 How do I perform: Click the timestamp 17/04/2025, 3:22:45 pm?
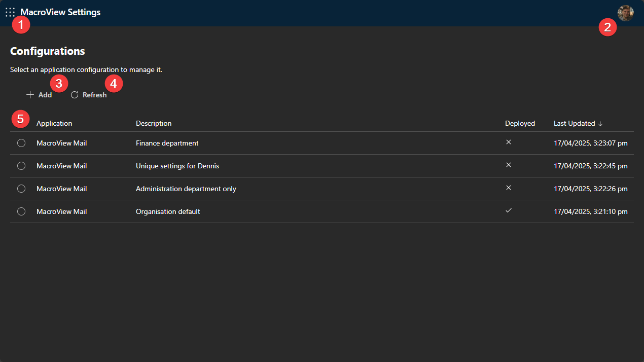(591, 166)
